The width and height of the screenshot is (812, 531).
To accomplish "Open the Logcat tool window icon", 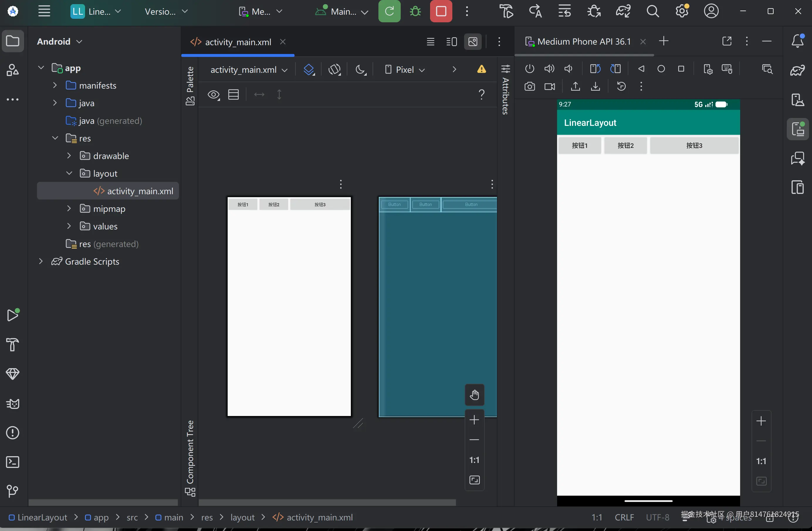I will coord(13,404).
